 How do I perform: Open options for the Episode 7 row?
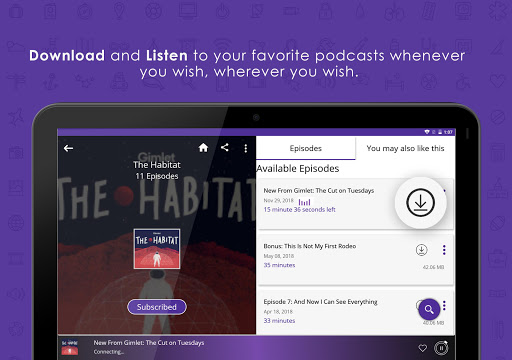pos(444,305)
